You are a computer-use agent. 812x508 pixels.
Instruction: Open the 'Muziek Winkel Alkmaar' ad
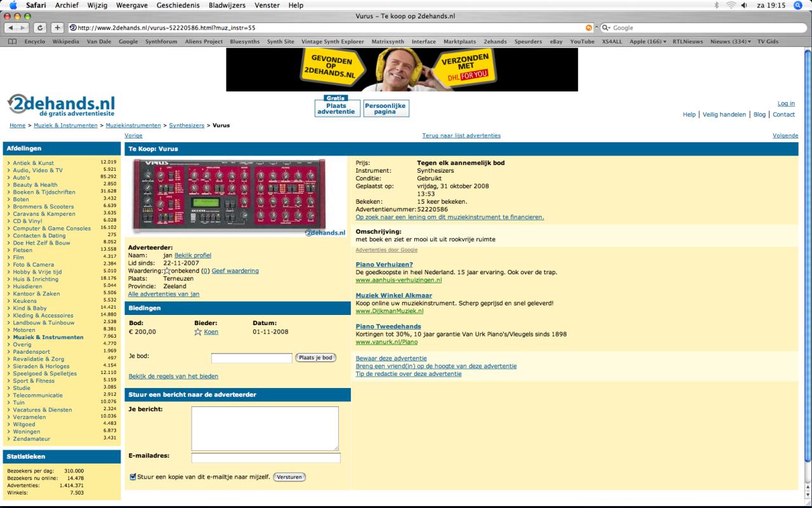point(394,295)
